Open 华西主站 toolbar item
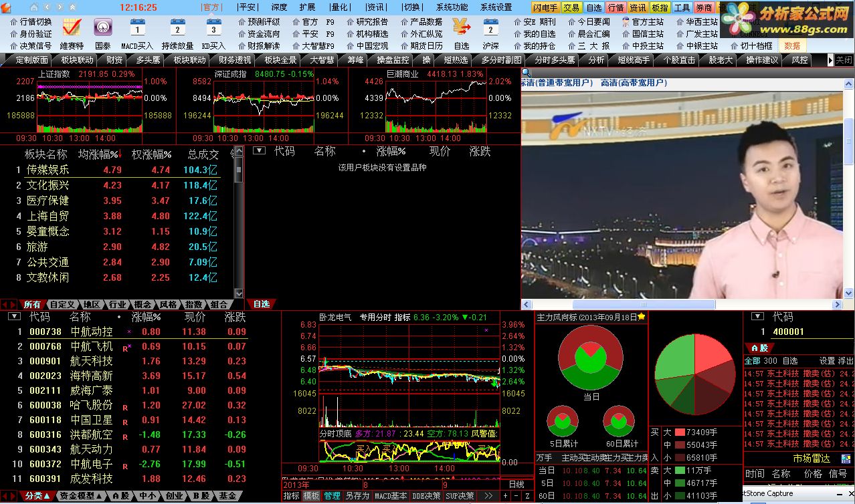The width and height of the screenshot is (855, 504). tap(697, 21)
